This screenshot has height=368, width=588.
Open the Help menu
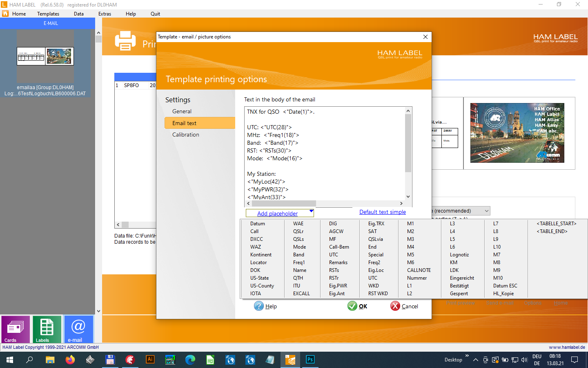coord(131,14)
